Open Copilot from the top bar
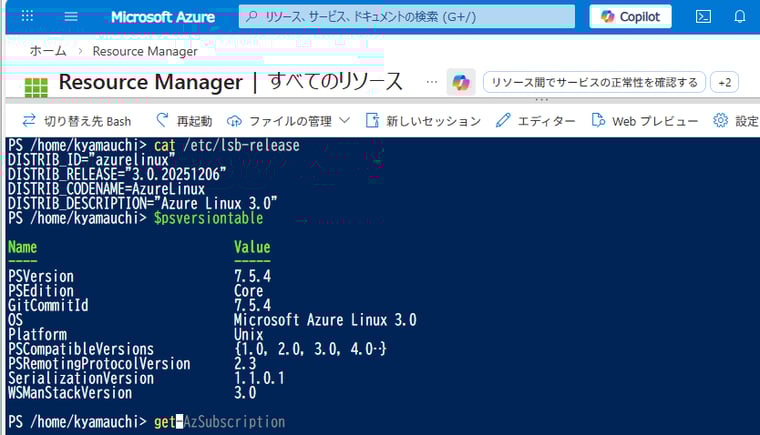Image resolution: width=760 pixels, height=435 pixels. [631, 16]
